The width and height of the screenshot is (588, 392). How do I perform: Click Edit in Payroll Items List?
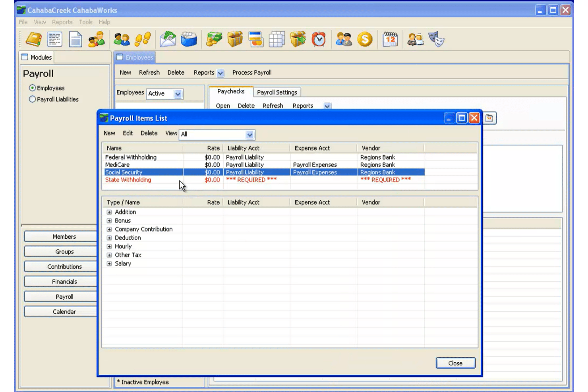pyautogui.click(x=128, y=133)
